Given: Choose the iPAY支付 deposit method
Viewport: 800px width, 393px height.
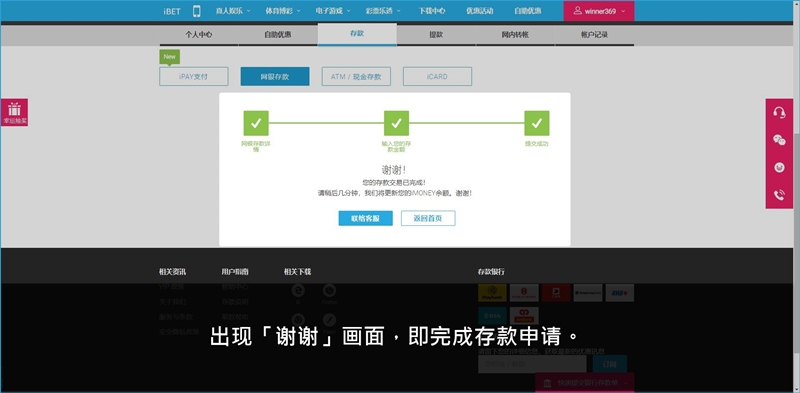Looking at the screenshot, I should point(193,77).
